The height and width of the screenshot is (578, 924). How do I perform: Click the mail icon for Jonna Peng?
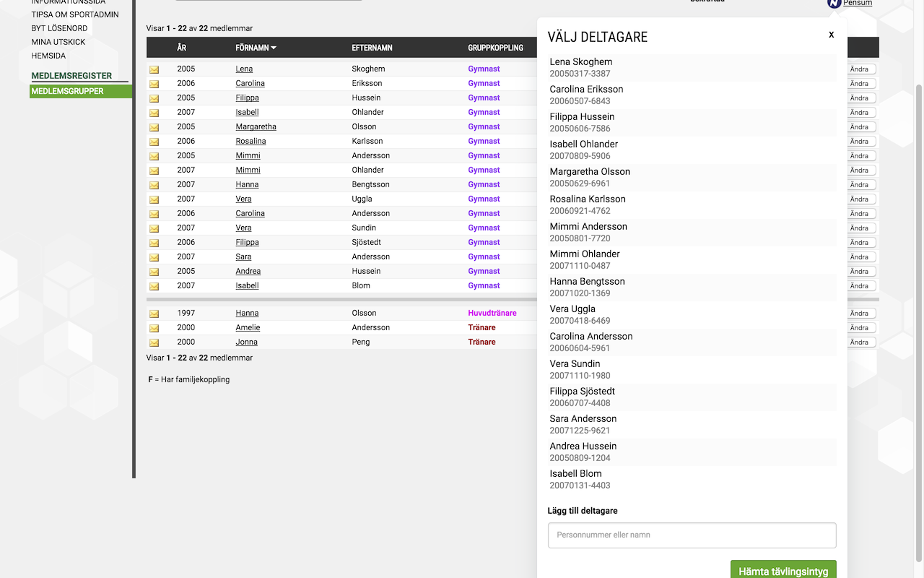pyautogui.click(x=154, y=342)
